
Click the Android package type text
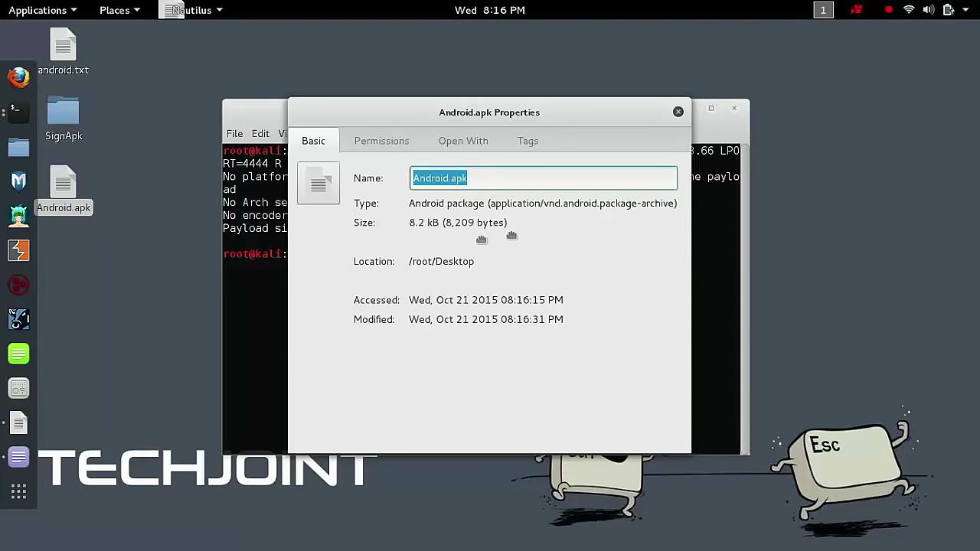click(x=543, y=204)
